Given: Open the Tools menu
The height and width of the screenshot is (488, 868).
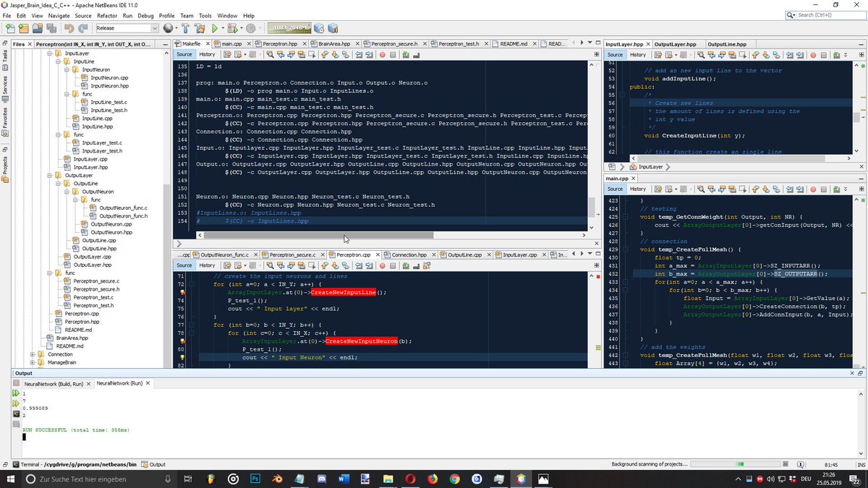Looking at the screenshot, I should pyautogui.click(x=205, y=15).
